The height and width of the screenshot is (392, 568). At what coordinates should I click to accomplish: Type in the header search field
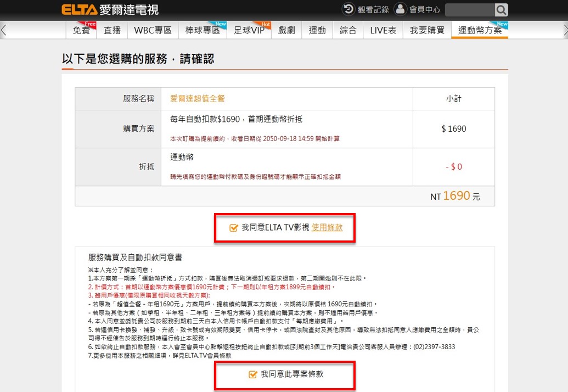point(470,9)
